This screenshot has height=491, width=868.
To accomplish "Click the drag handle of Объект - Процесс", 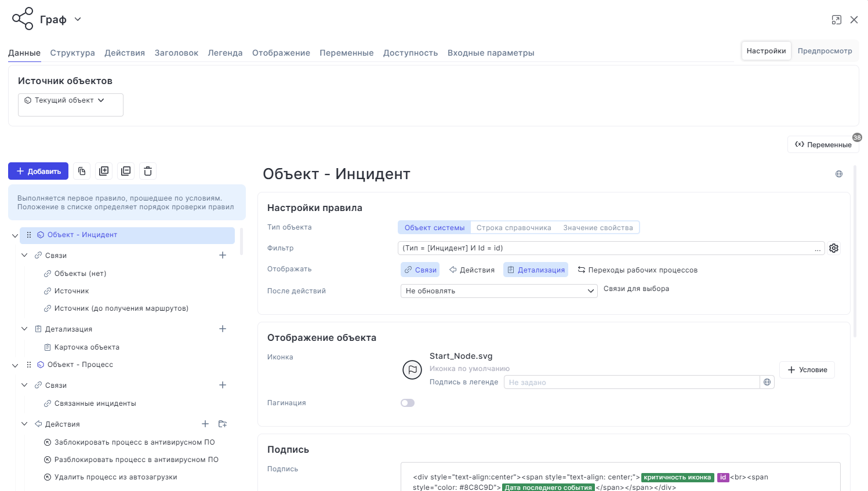I will point(29,365).
